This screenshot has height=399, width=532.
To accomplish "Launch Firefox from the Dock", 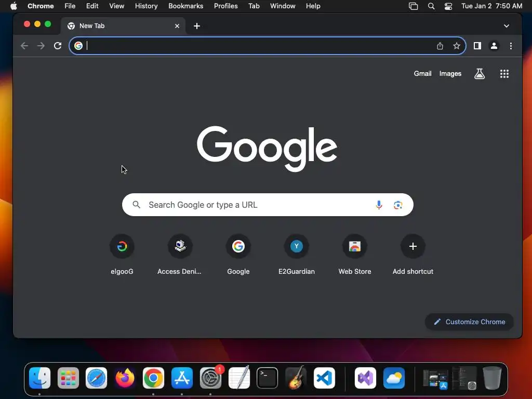I will (x=125, y=378).
